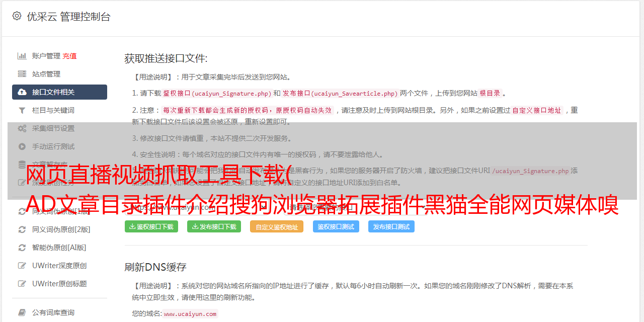Click the green 发布接口下载 button
The image size is (644, 322).
coord(214,226)
